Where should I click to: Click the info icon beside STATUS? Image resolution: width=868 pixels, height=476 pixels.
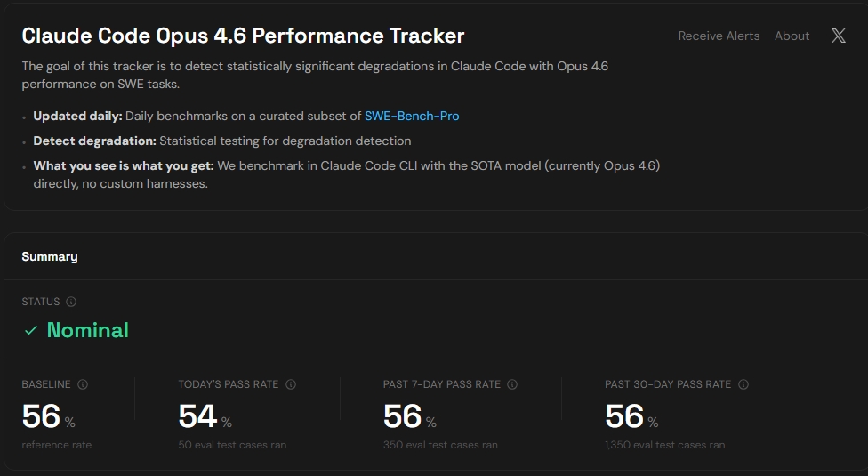click(x=71, y=302)
